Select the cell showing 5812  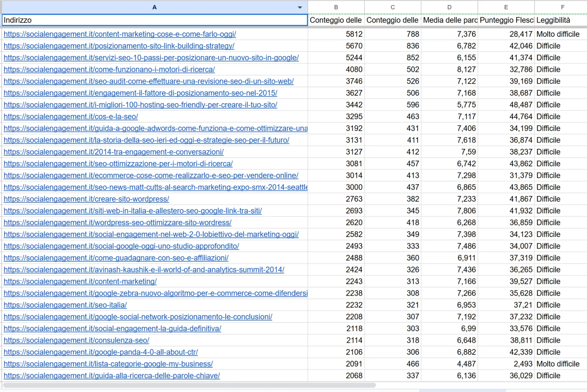pos(336,34)
